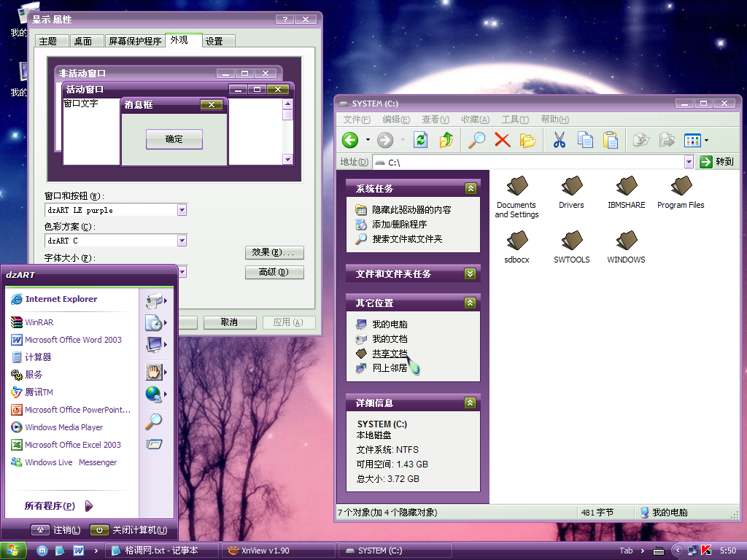Open the 窗口和按钮 style dropdown
Screen dimensions: 747x560
[x=182, y=210]
